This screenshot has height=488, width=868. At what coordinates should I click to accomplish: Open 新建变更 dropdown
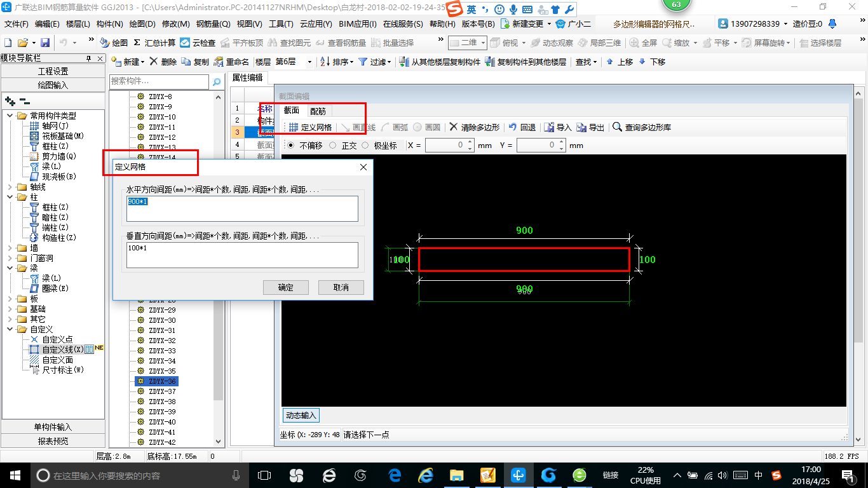526,24
